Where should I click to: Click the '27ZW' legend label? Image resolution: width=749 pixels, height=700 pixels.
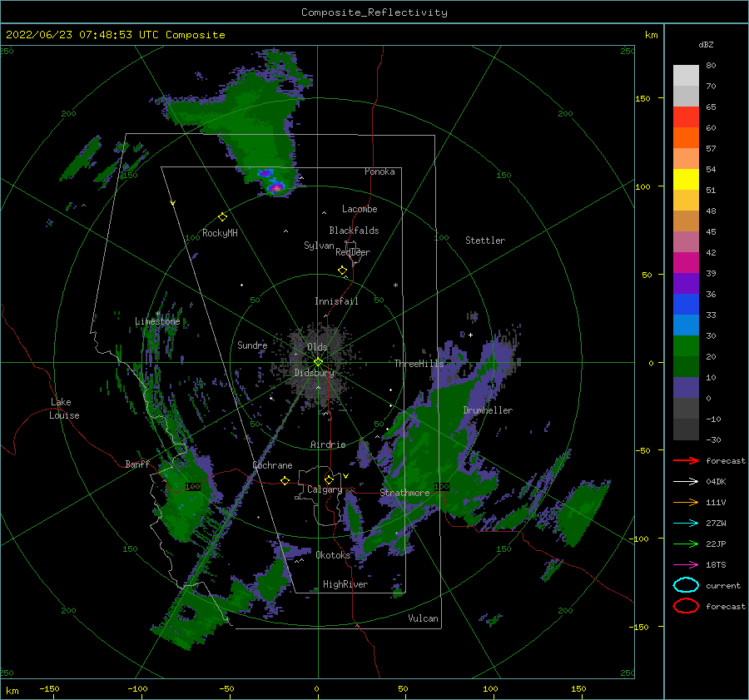tap(716, 524)
